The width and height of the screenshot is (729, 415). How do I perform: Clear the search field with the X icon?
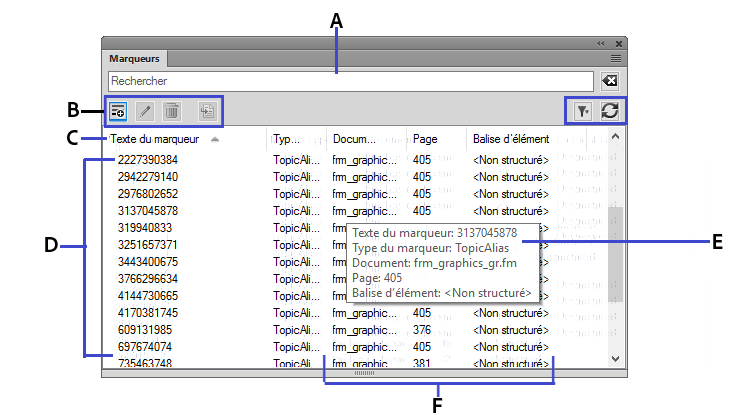pos(610,81)
